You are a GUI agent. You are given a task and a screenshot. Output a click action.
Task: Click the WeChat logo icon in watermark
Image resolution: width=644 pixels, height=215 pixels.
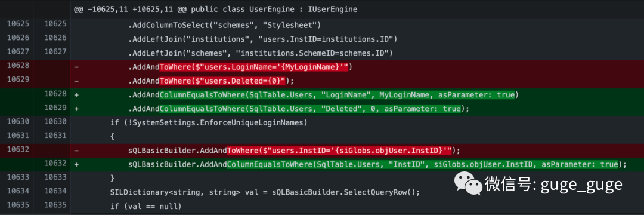[x=467, y=183]
